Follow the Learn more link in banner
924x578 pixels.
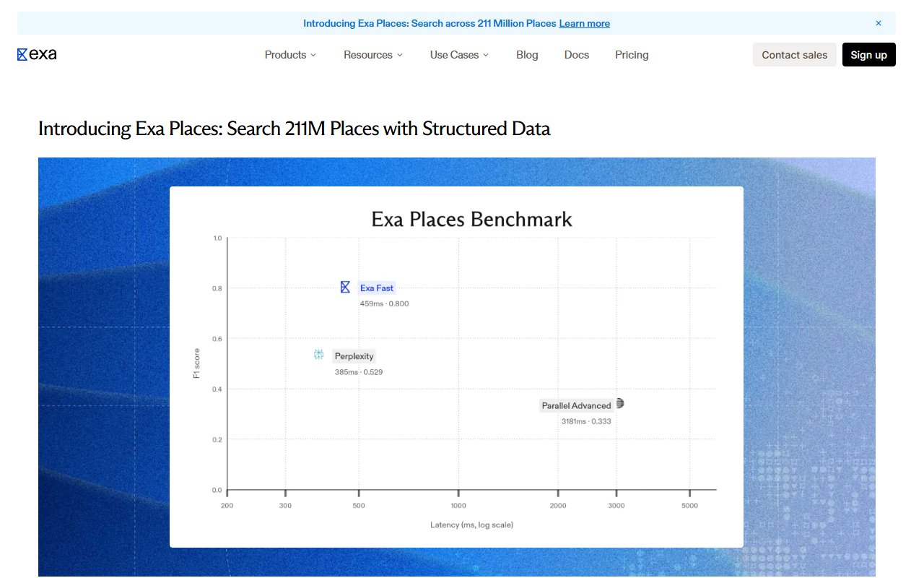coord(585,23)
